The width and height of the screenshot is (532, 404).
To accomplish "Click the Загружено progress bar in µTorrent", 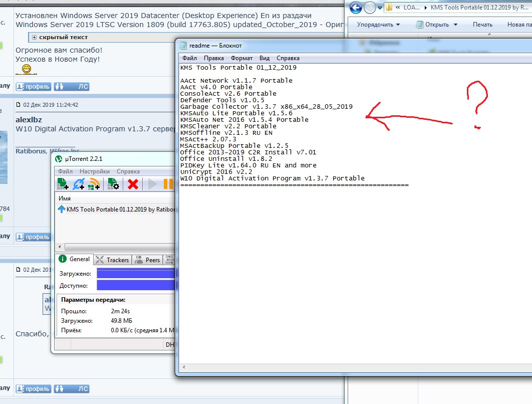I will [136, 274].
